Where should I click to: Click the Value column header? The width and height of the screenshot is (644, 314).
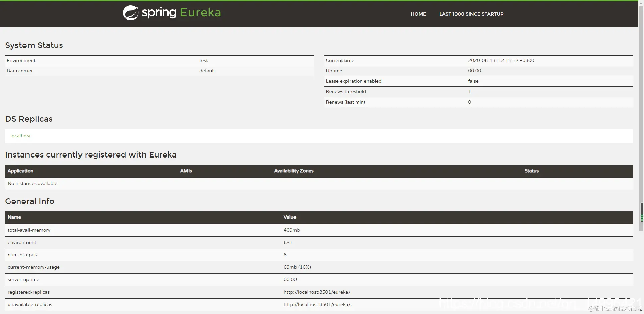(x=290, y=217)
